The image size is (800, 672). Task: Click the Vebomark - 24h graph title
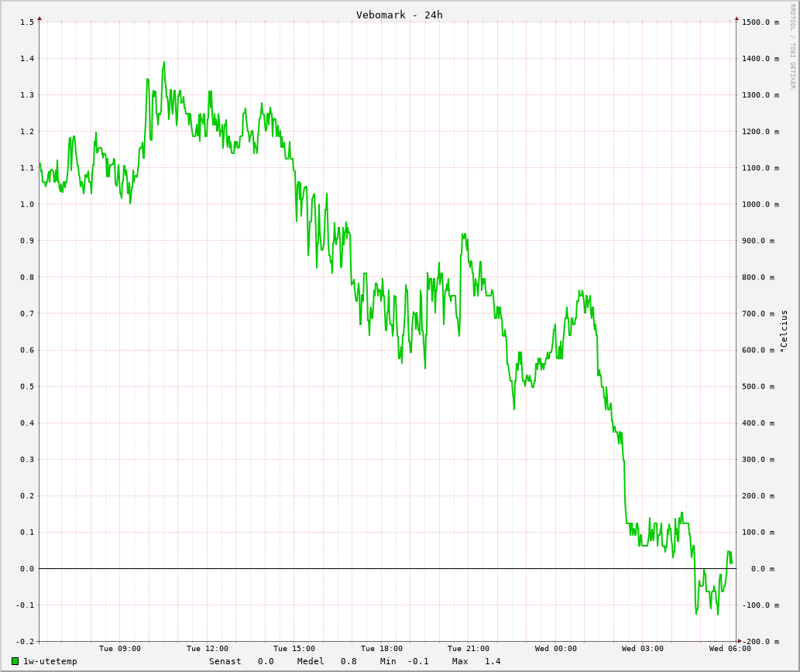point(399,15)
